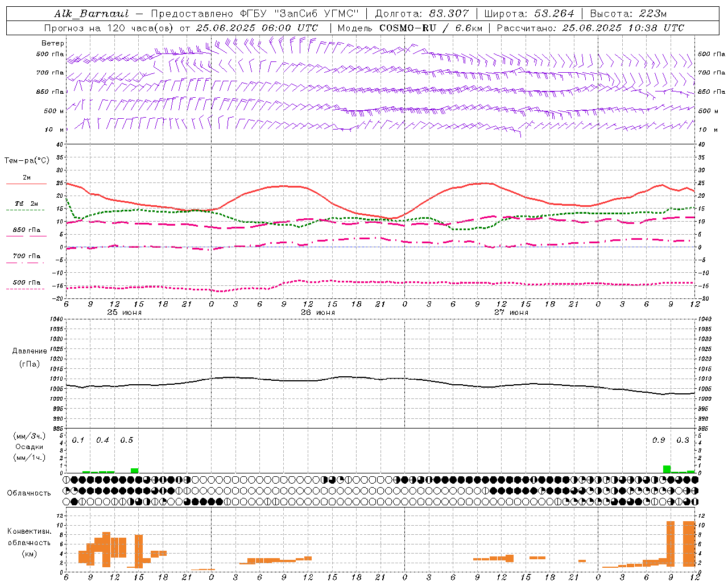
Task: Click the precipitation value '0.9'
Action: click(659, 440)
